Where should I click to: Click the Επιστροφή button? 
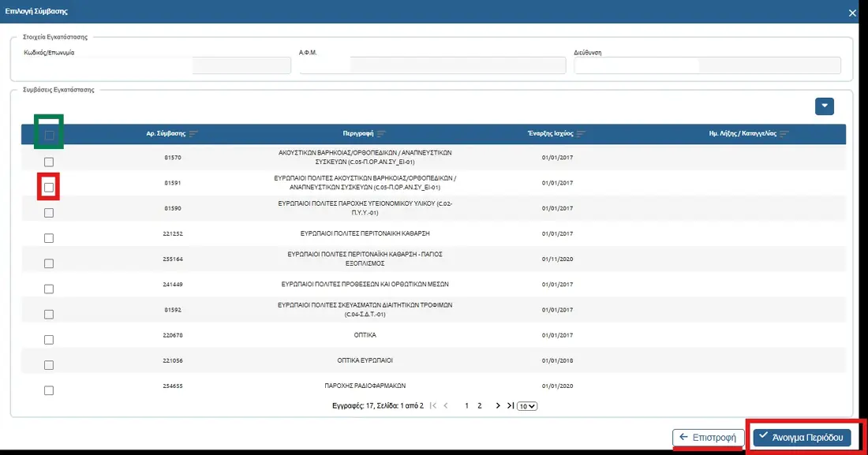point(709,438)
